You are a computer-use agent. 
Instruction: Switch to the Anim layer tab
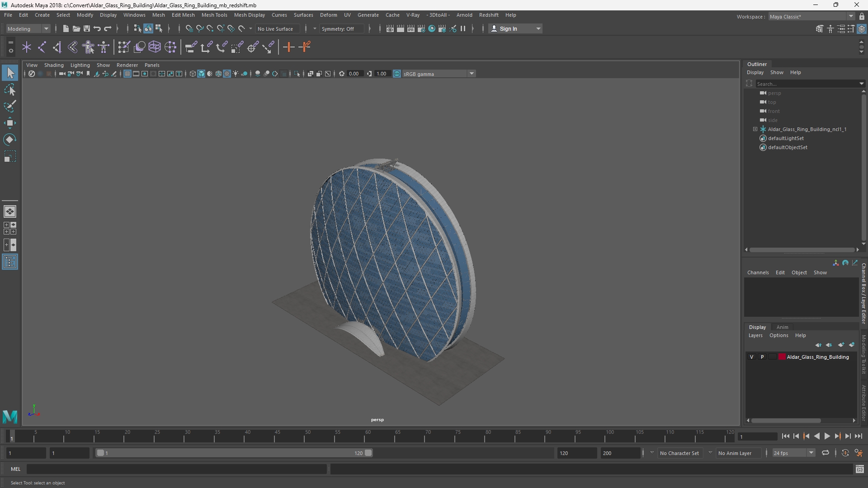point(782,327)
